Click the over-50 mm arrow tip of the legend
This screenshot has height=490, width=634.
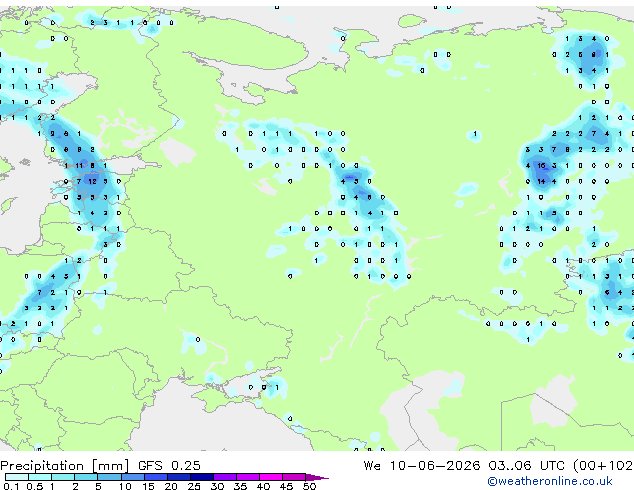coord(317,477)
